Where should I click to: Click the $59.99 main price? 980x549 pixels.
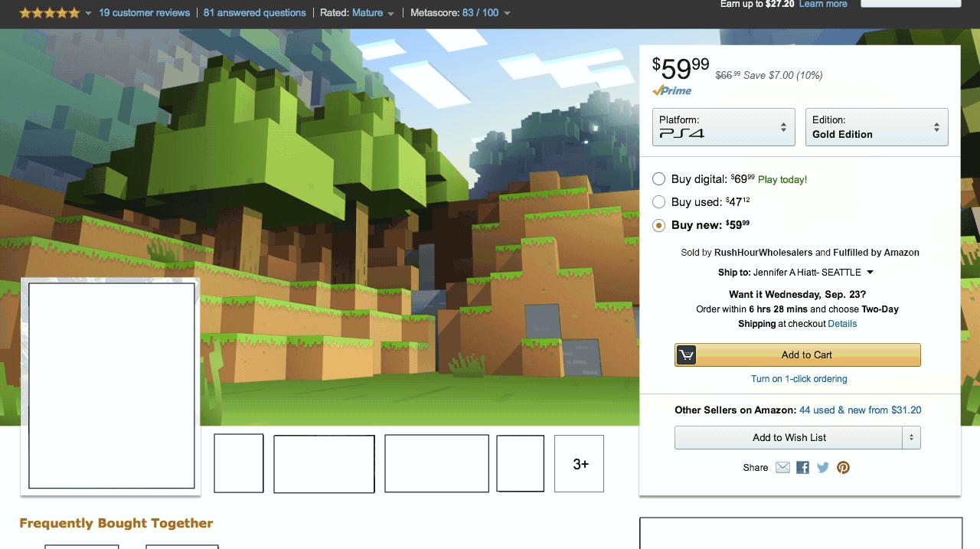(681, 69)
